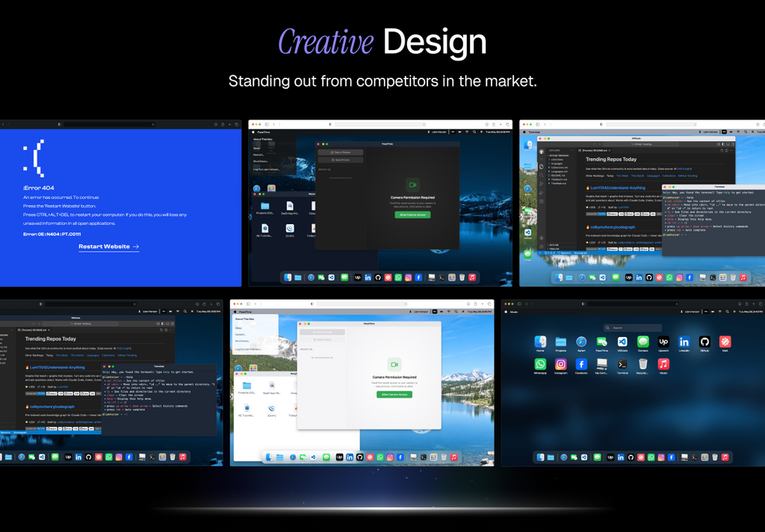This screenshot has height=532, width=765.
Task: Click Spotlight search icon in Launchpad screenshot menu bar
Action: point(728,312)
